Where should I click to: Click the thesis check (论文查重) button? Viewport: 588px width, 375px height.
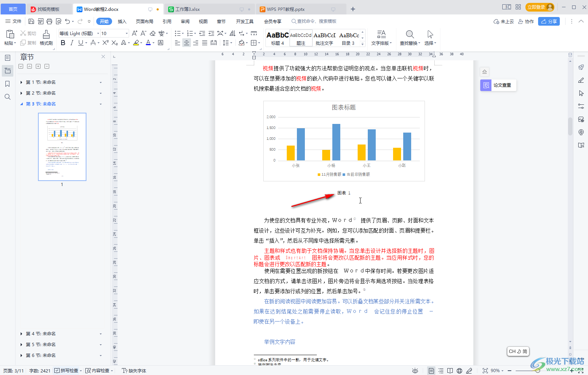click(x=498, y=85)
